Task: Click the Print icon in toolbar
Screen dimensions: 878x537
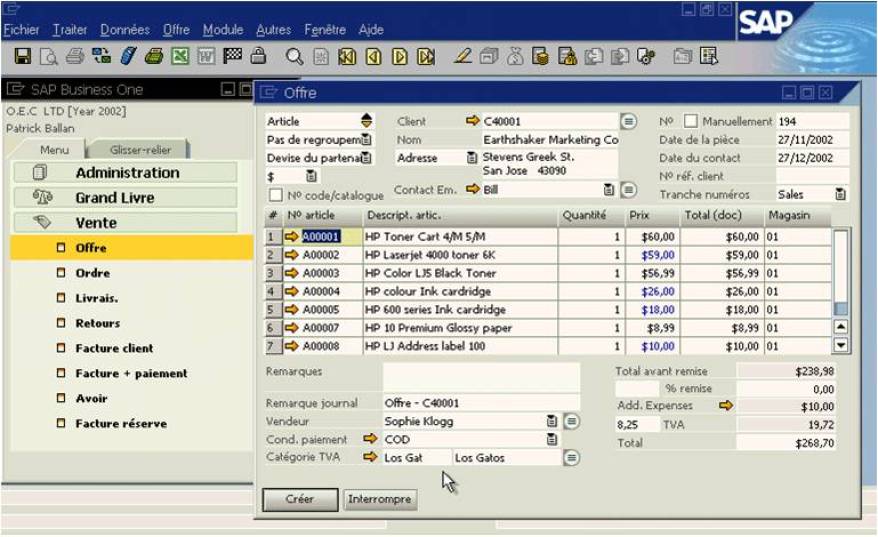Action: point(75,56)
